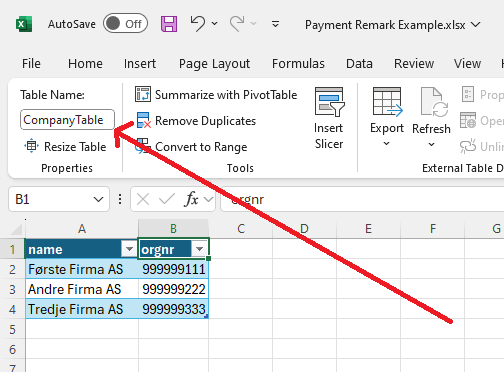
Task: Click the Export table icon
Action: pyautogui.click(x=387, y=102)
